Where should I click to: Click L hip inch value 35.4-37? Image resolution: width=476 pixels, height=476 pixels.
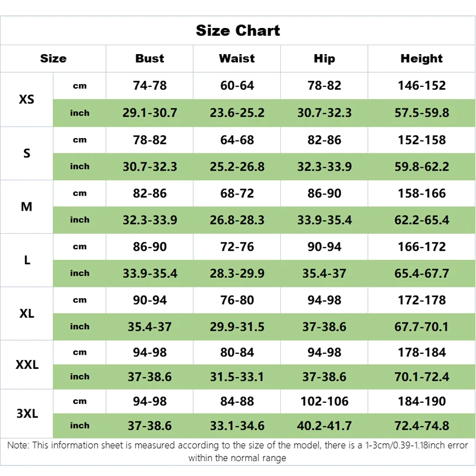(324, 274)
